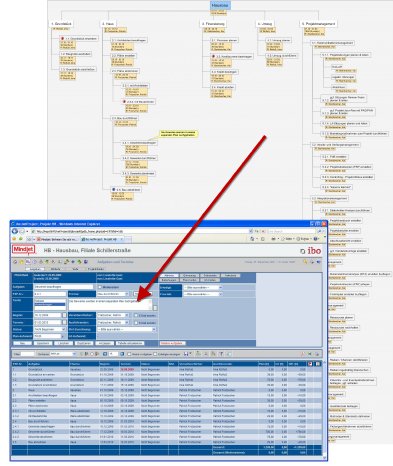Click the save disk icon in table toolbar
The height and width of the screenshot is (466, 393).
[186, 354]
